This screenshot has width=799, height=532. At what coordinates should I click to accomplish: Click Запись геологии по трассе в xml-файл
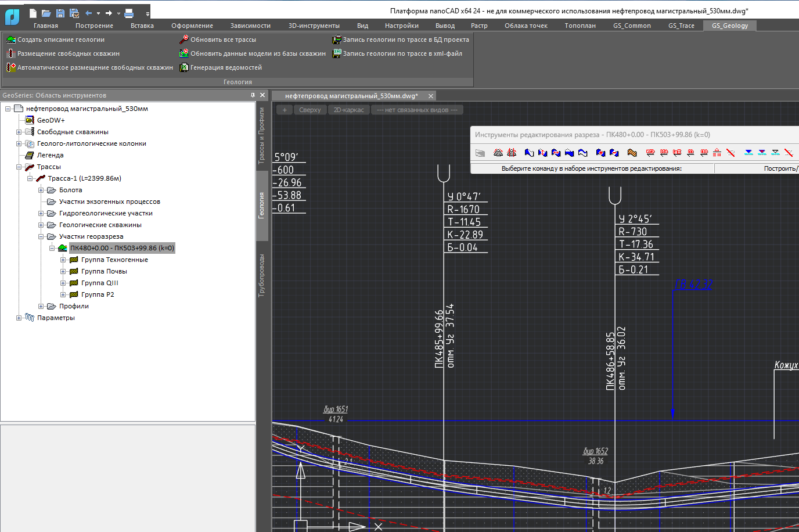click(397, 53)
